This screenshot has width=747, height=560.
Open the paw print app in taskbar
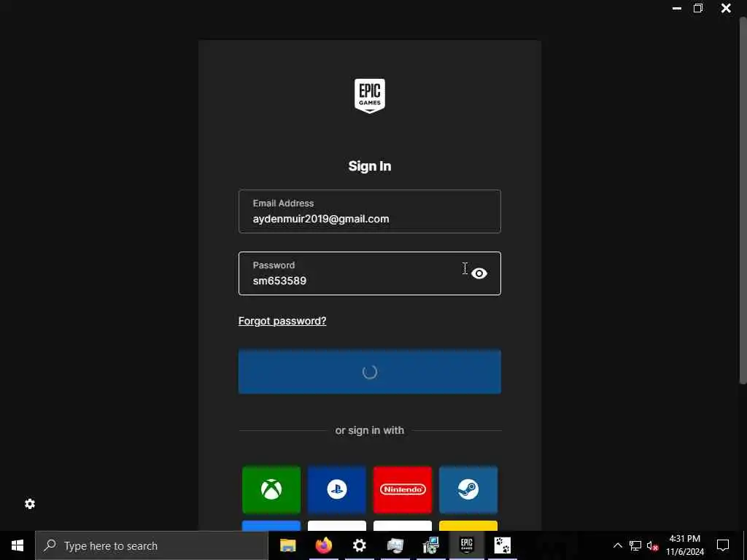pos(502,545)
